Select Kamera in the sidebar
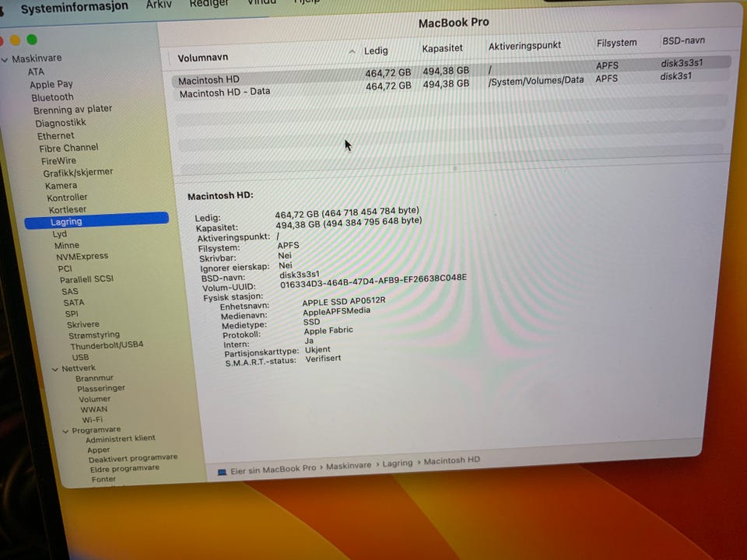This screenshot has width=747, height=560. point(61,185)
